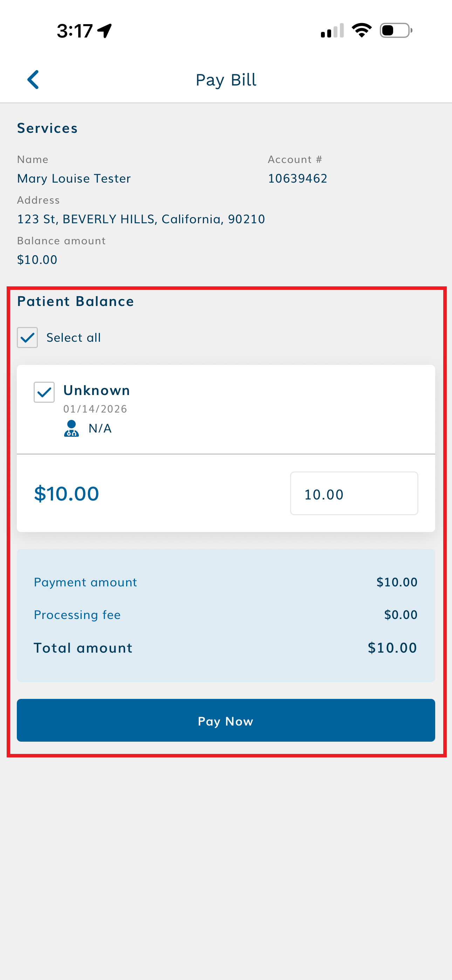Tap the Unknown charge title
The height and width of the screenshot is (980, 452).
[97, 390]
